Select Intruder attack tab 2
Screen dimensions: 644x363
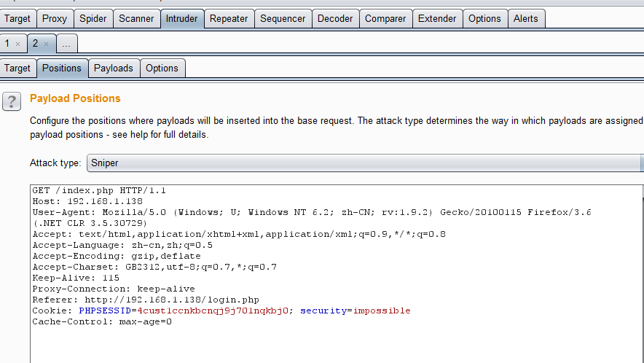click(35, 44)
